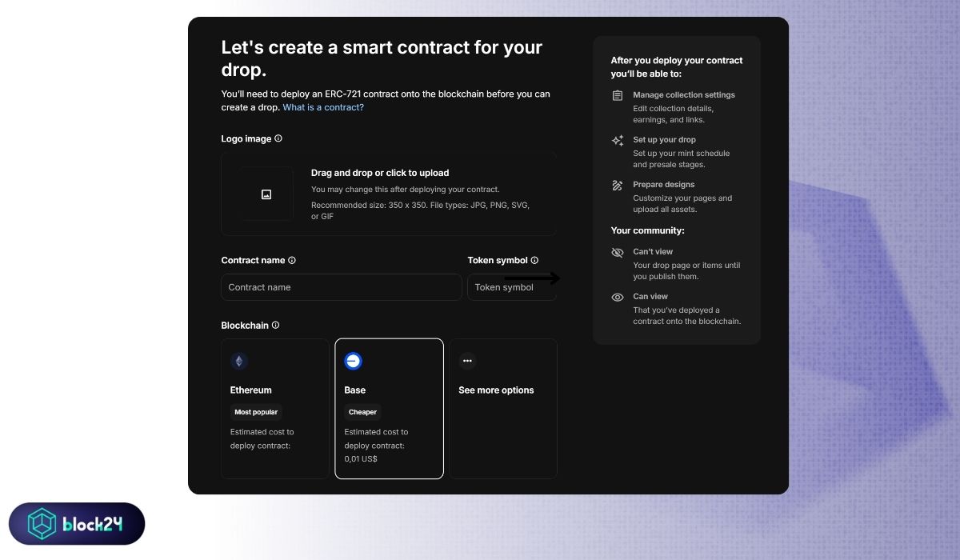The height and width of the screenshot is (560, 960).
Task: Click the Prepare designs brush icon
Action: (618, 185)
